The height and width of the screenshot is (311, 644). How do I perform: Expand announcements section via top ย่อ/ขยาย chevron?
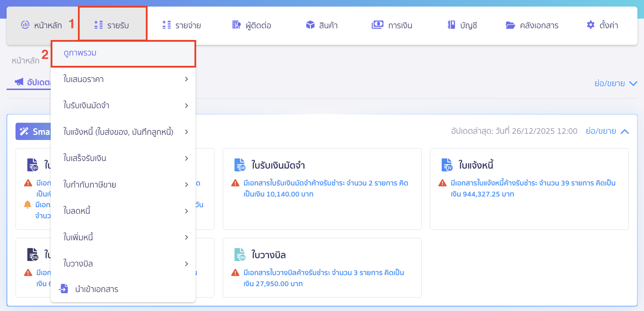point(633,83)
